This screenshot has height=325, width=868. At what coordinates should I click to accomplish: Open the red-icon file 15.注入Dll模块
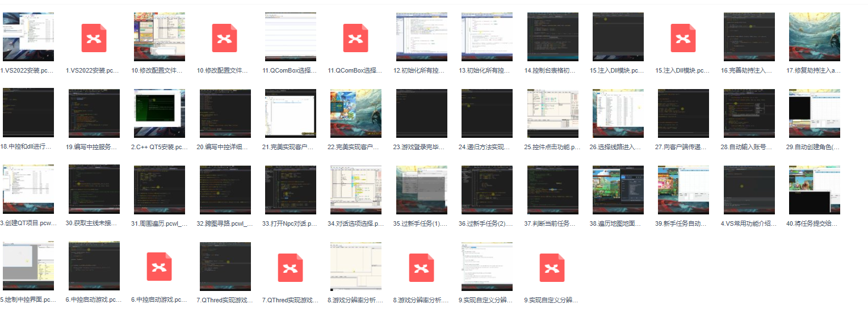tap(684, 38)
